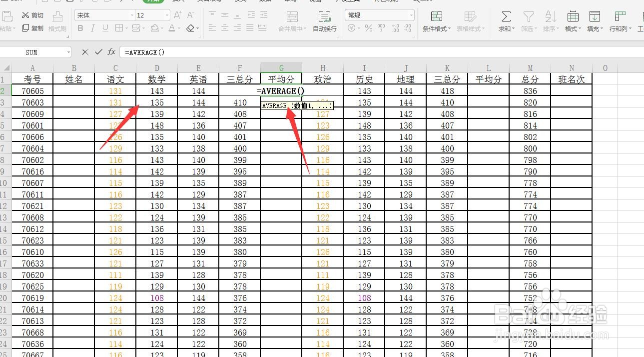Click the 数学 header cell
644x357 pixels.
pyautogui.click(x=157, y=79)
